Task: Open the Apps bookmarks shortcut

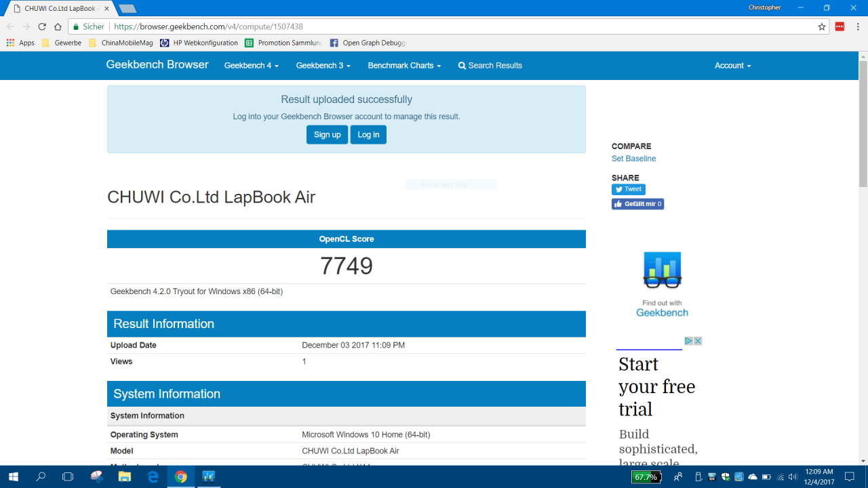Action: pos(20,43)
